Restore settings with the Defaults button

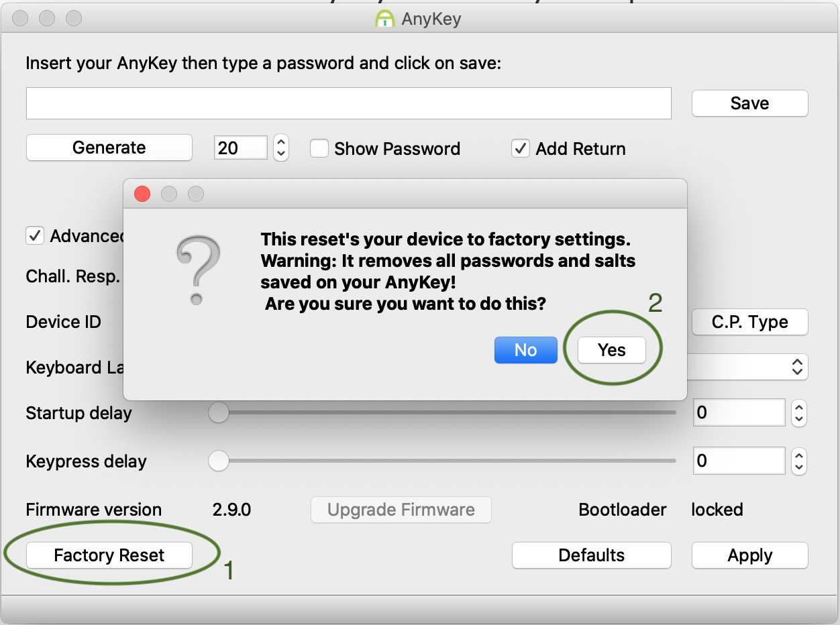(x=592, y=555)
